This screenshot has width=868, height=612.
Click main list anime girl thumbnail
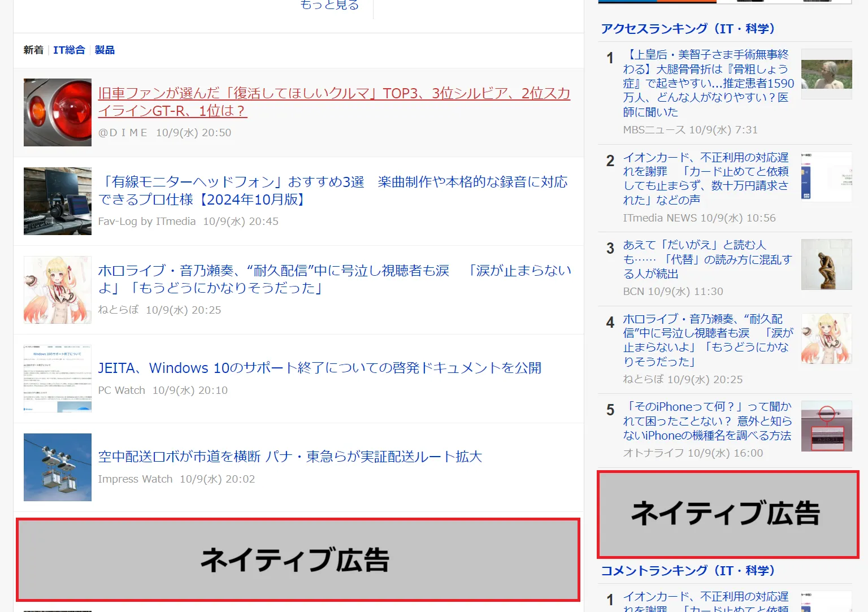[58, 290]
